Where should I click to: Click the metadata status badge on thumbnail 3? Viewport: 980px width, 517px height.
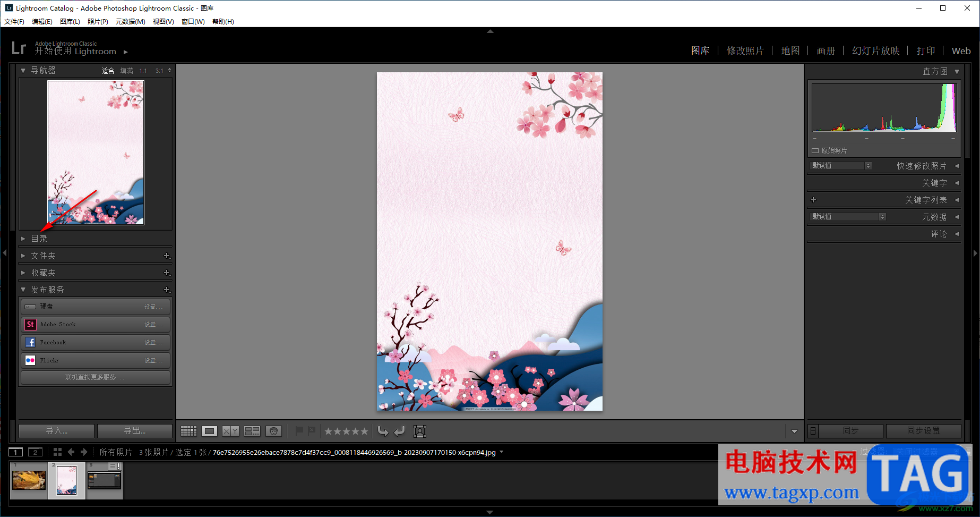pos(115,466)
